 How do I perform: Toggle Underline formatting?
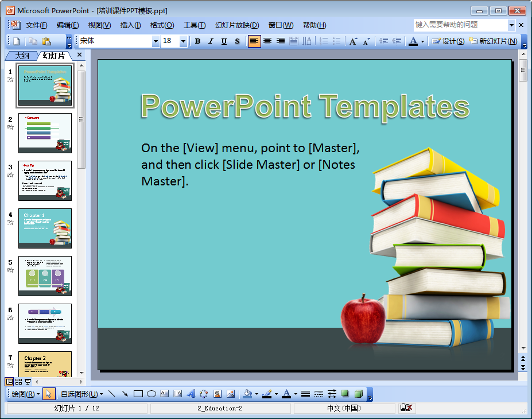pos(224,41)
